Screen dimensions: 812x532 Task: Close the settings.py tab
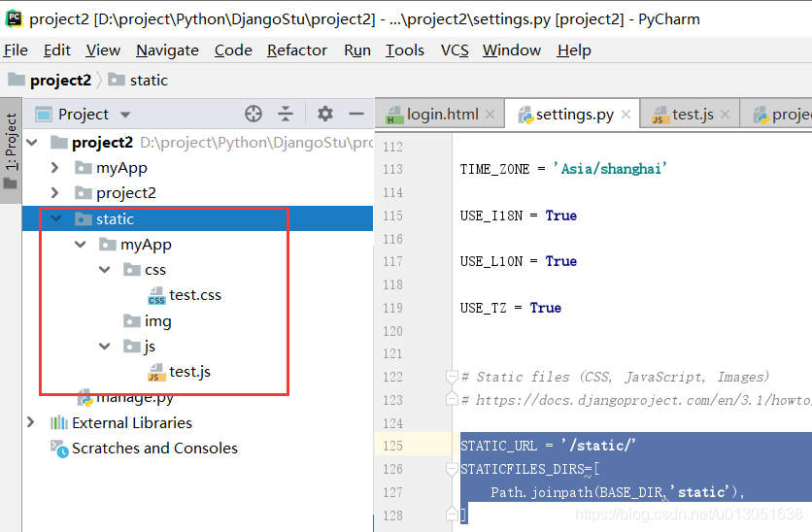point(626,115)
